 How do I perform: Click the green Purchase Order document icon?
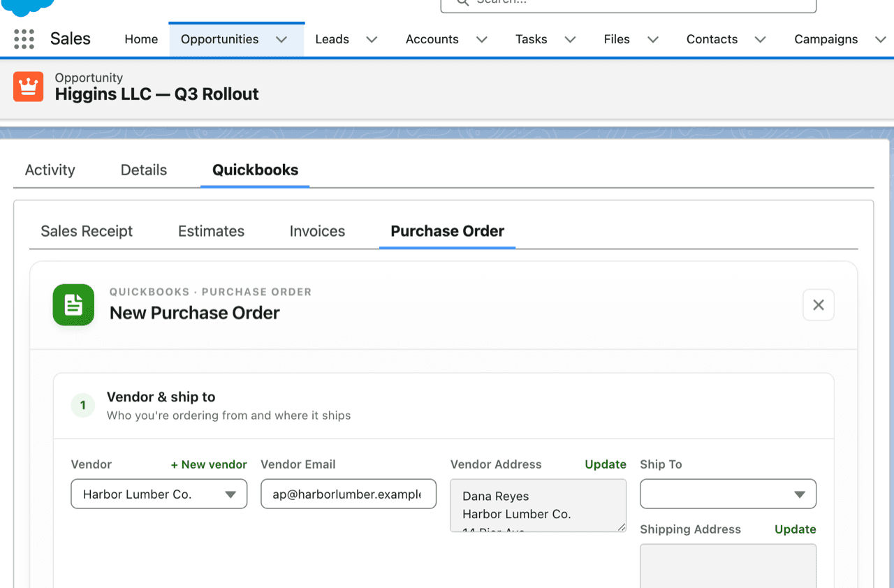click(73, 304)
